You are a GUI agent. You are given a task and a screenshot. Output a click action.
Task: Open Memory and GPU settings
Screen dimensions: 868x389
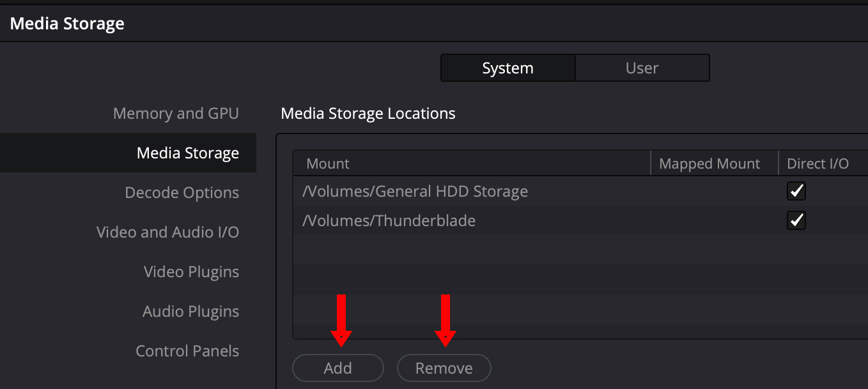[176, 114]
